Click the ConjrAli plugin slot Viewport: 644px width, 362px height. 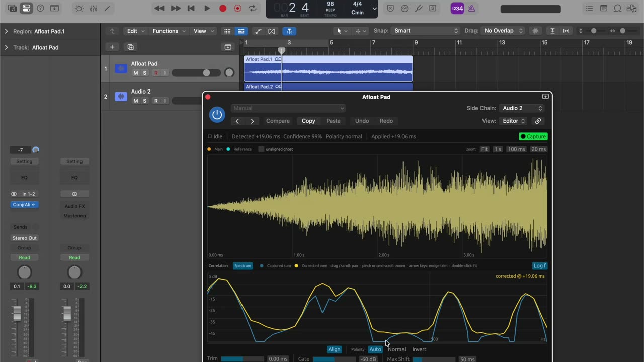[24, 205]
